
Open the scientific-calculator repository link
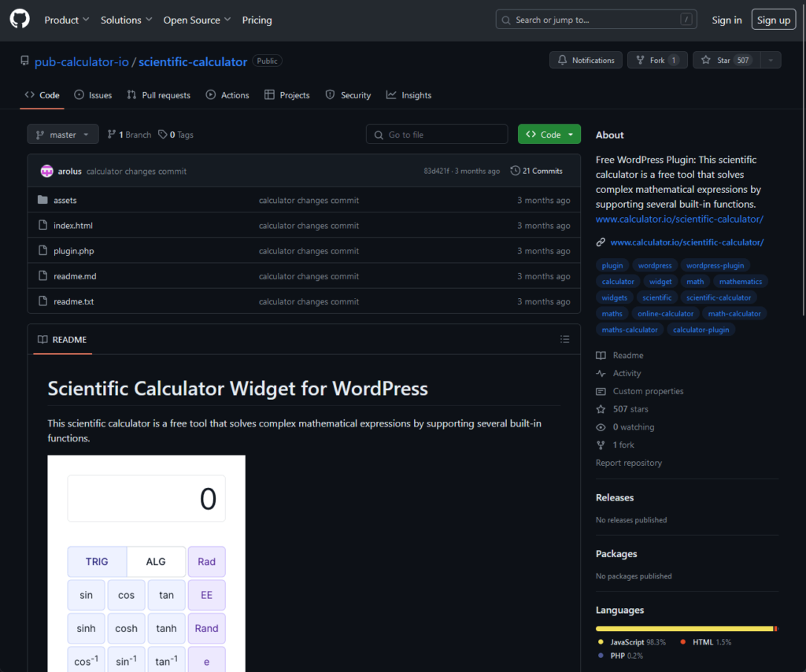coord(193,61)
